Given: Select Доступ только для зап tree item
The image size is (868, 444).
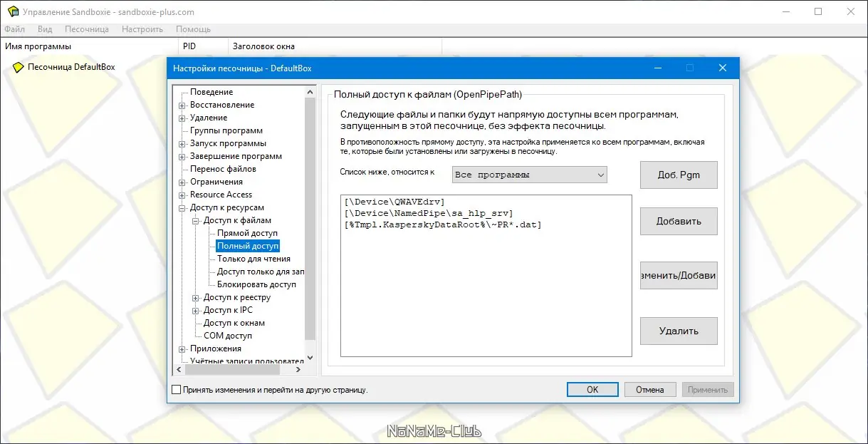Looking at the screenshot, I should click(261, 272).
